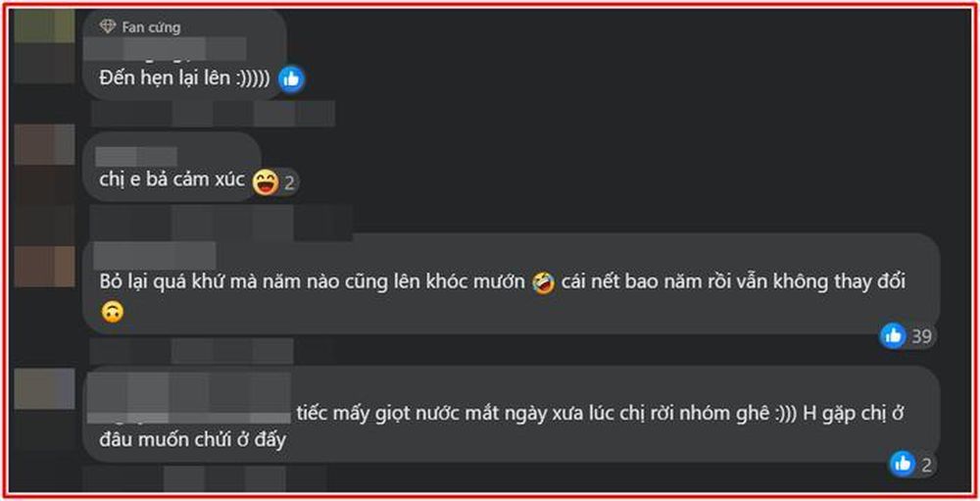
Task: Click the like icon showing 39 reactions
Action: coord(893,336)
